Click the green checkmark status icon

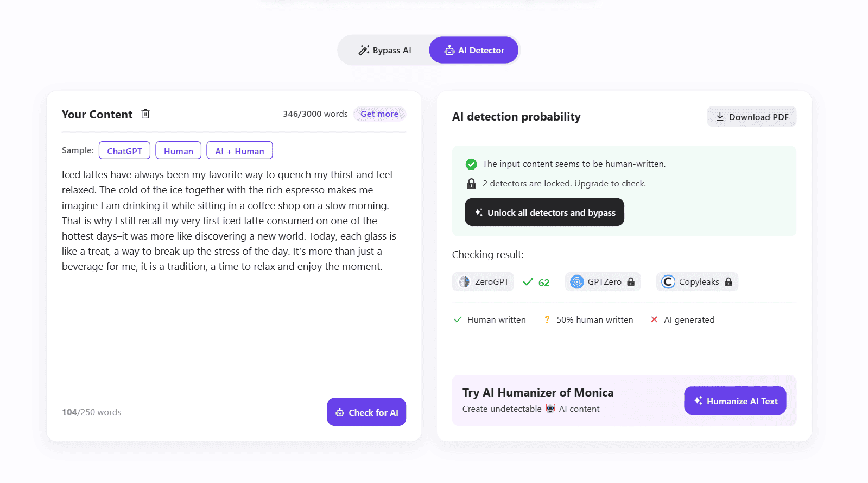tap(471, 164)
